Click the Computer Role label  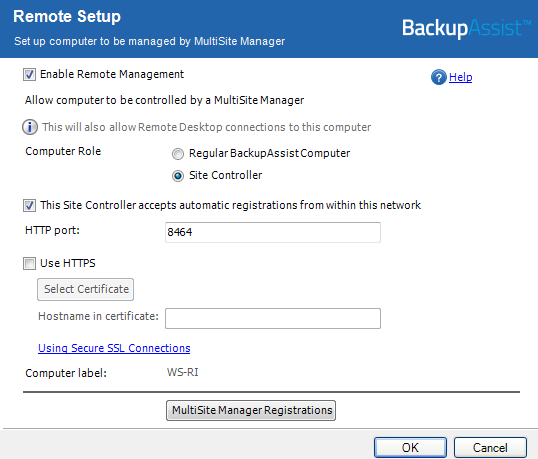63,151
